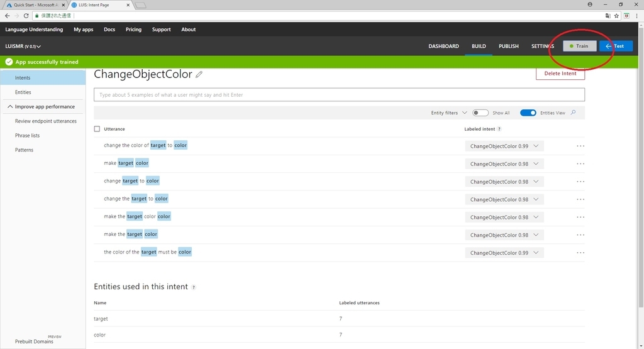Screen dimensions: 644x349
Task: Click the example utterance input field
Action: coord(339,95)
